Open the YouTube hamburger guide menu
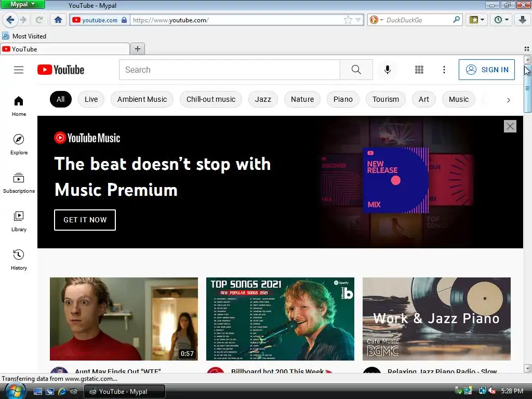The image size is (532, 399). click(19, 70)
